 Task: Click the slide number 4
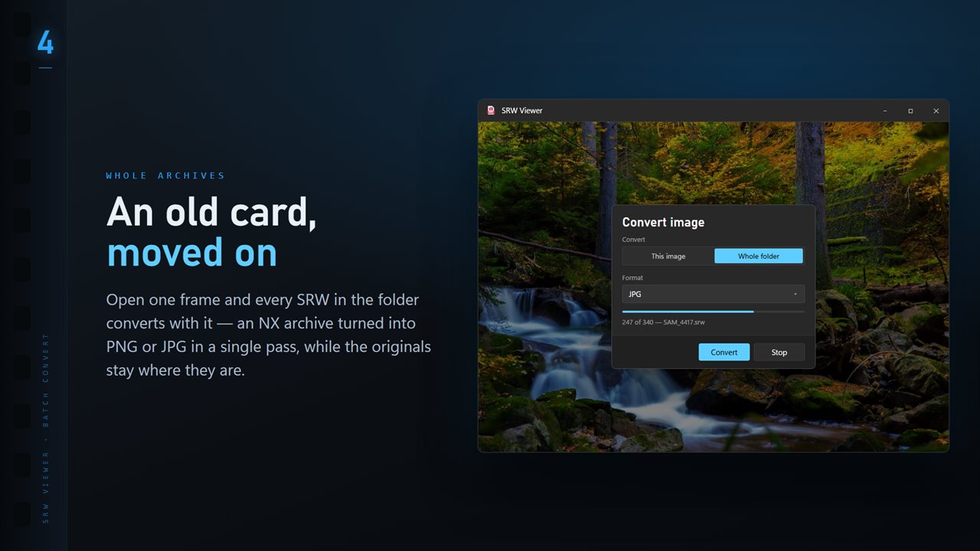(45, 43)
